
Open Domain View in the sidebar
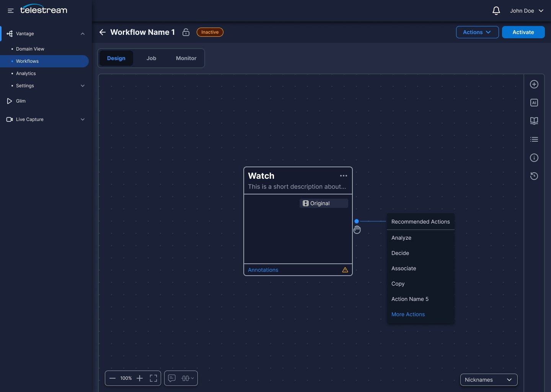tap(30, 49)
